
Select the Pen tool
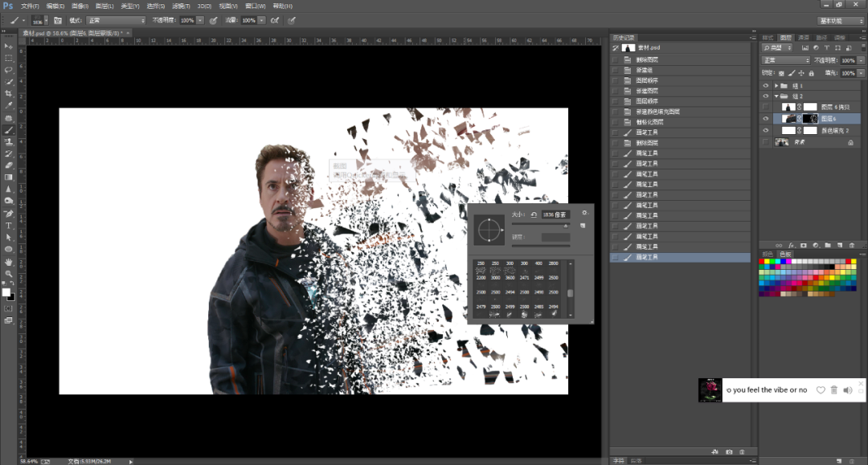tap(8, 214)
